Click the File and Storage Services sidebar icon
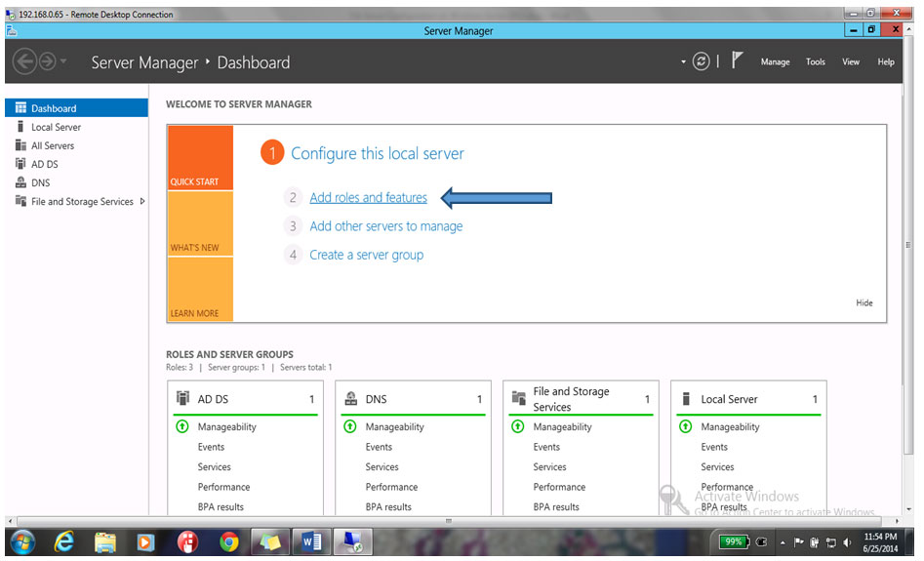The image size is (924, 561). pyautogui.click(x=20, y=201)
